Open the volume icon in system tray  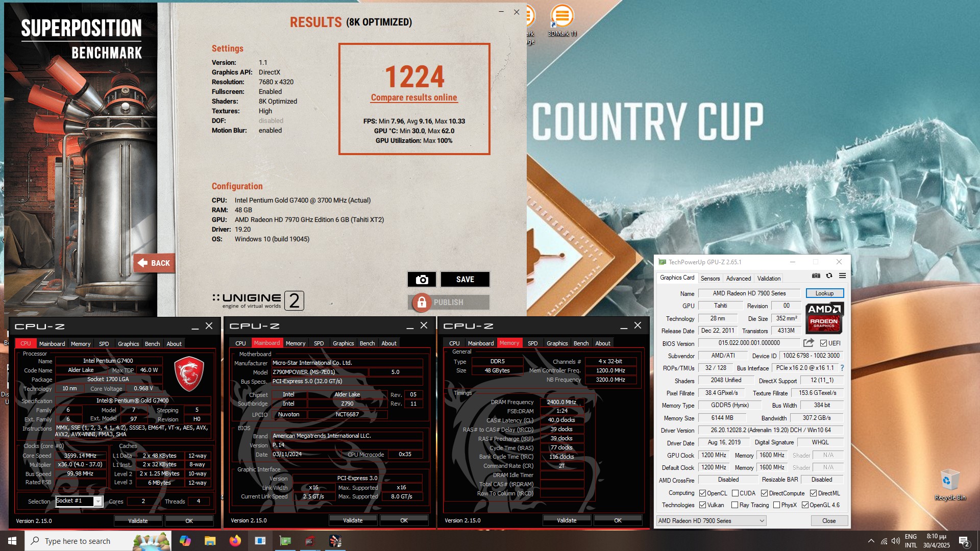(x=895, y=541)
